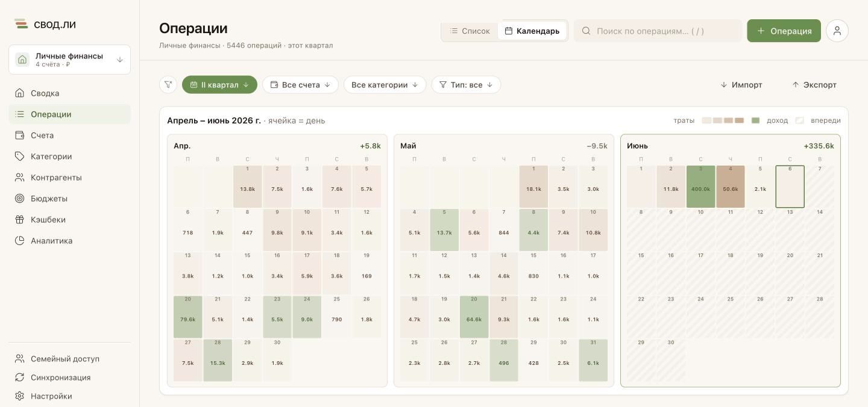Screen dimensions: 868x407
Task: Select April 19 cell with 169
Action: [x=366, y=273]
